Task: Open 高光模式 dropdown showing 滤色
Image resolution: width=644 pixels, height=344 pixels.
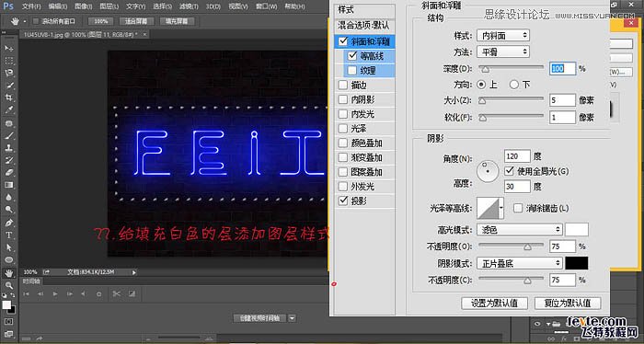Action: point(519,229)
